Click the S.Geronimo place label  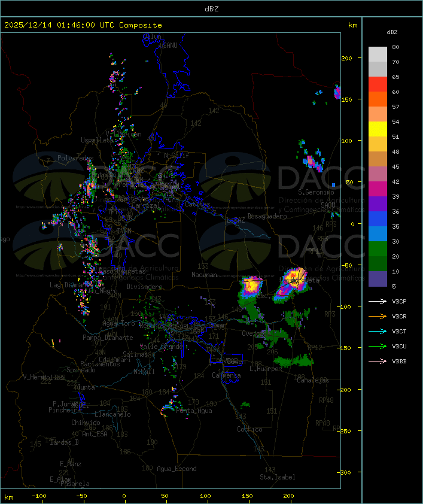pos(316,192)
